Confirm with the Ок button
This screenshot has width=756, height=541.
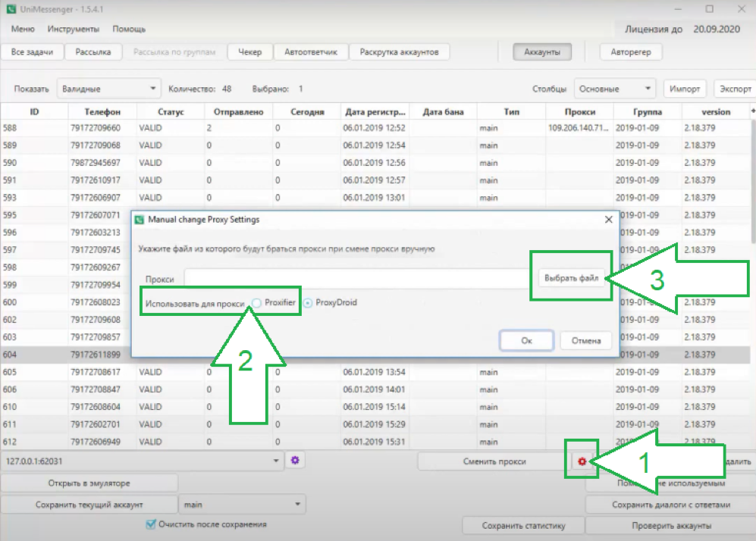(x=526, y=341)
